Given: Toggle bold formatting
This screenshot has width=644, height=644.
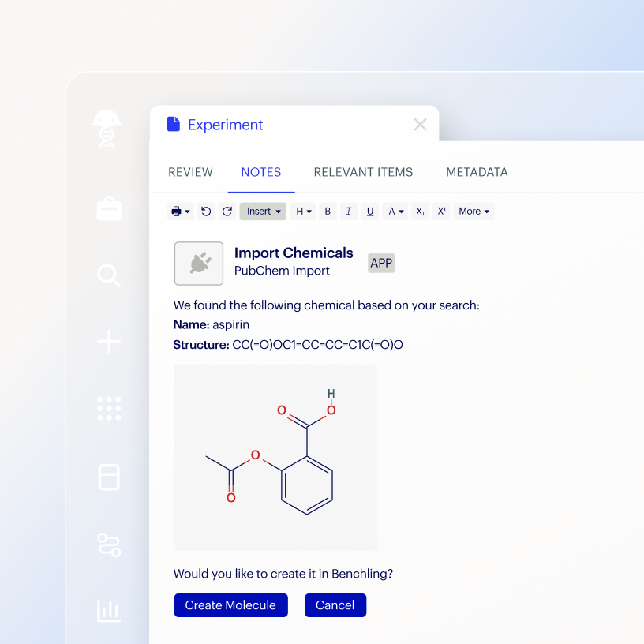Looking at the screenshot, I should 328,212.
